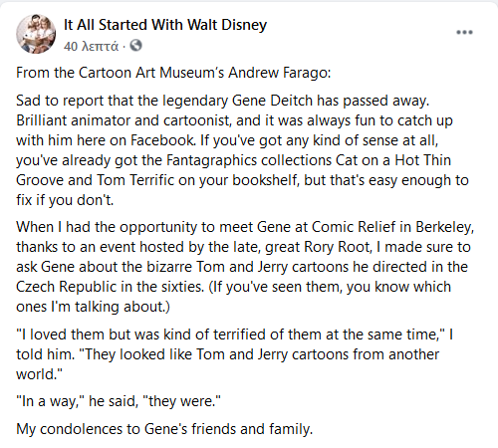Click the name 'Gene Deitch' in the post
498x448 pixels.
[x=272, y=101]
